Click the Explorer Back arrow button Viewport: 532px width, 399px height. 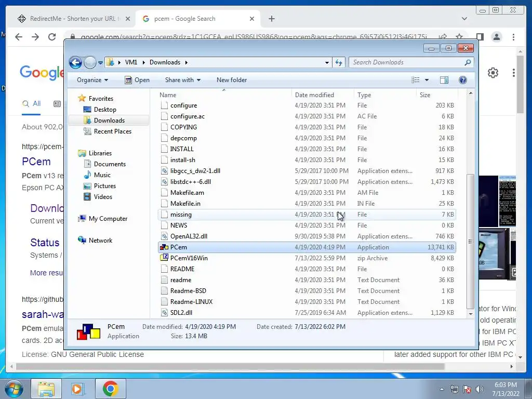(75, 62)
